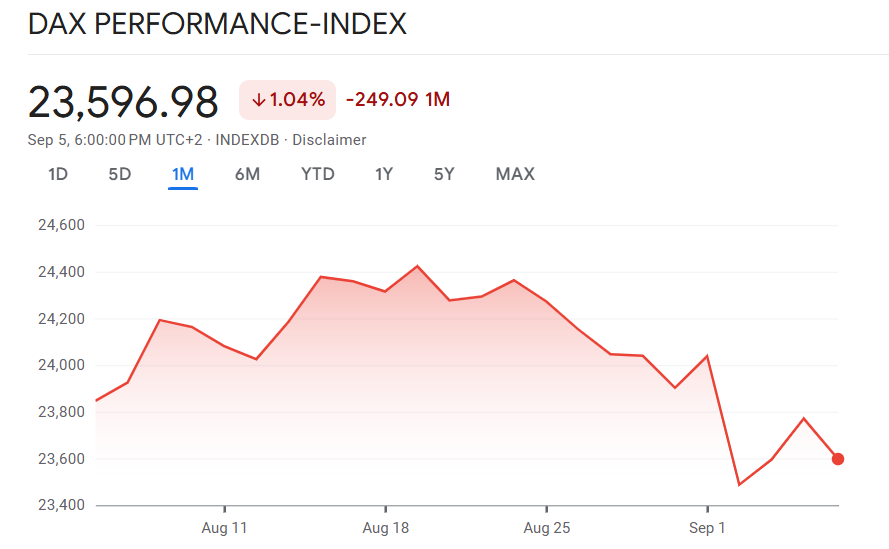Screen dimensions: 889x549
Task: Click the active 1M range tab
Action: 183,174
